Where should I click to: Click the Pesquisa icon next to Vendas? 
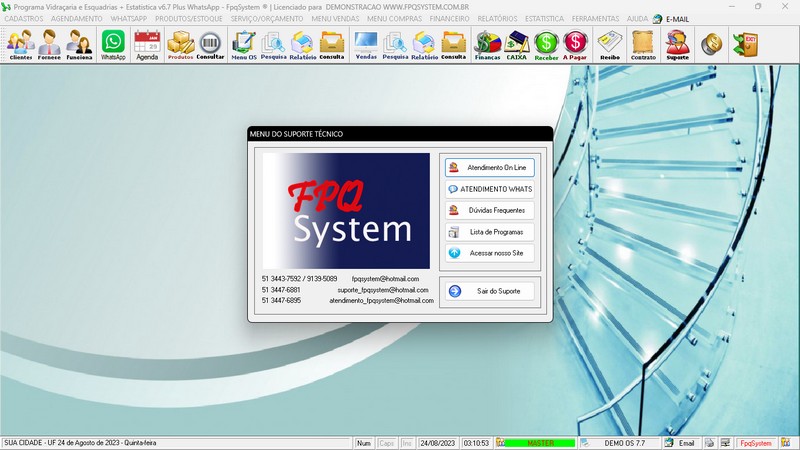click(395, 45)
